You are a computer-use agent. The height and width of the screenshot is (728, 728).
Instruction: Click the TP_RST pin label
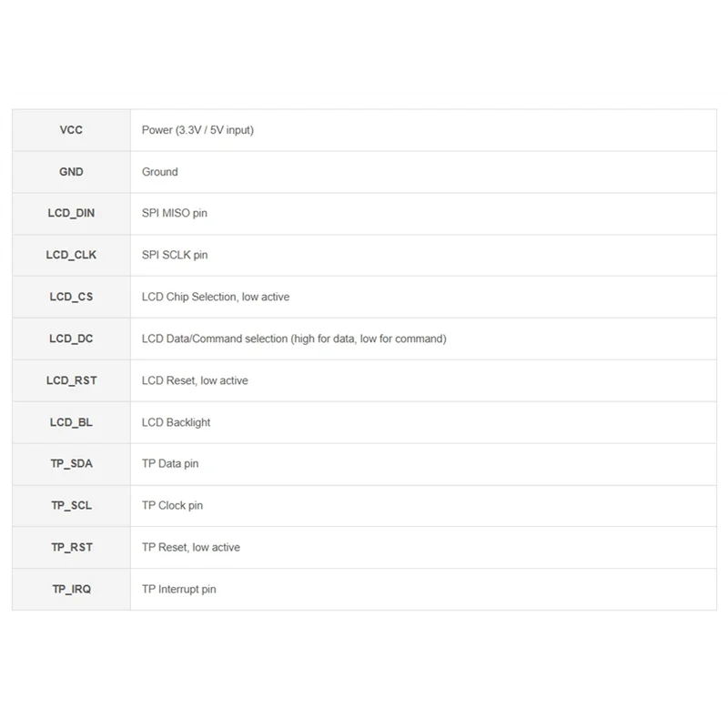[71, 547]
